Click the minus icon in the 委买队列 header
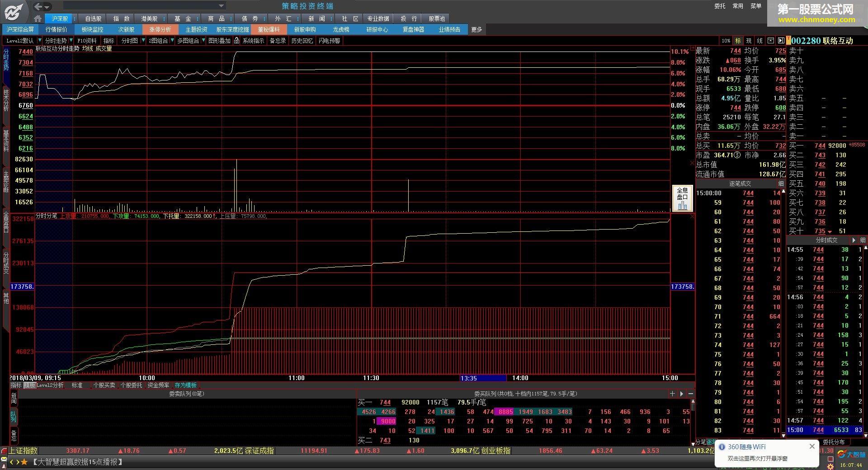 coord(691,394)
